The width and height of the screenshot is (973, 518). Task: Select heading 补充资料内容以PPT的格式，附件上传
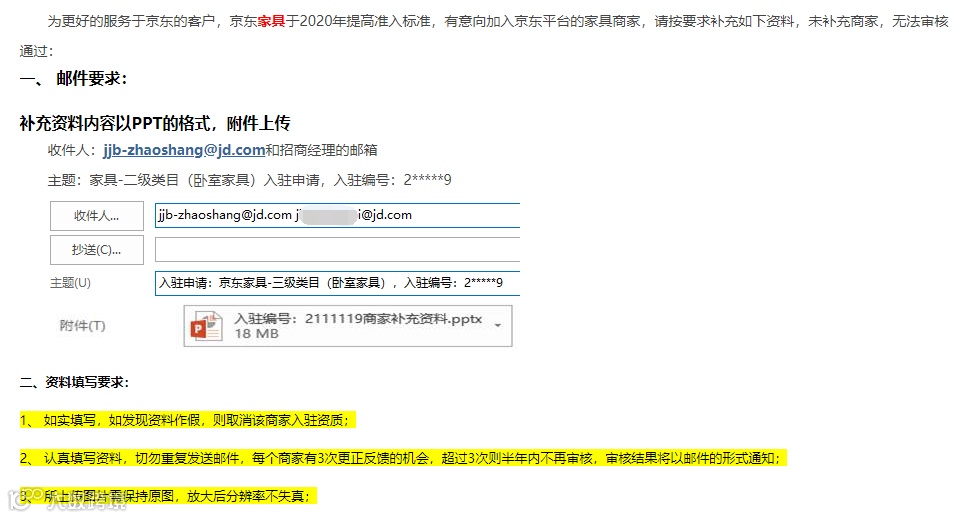click(155, 123)
